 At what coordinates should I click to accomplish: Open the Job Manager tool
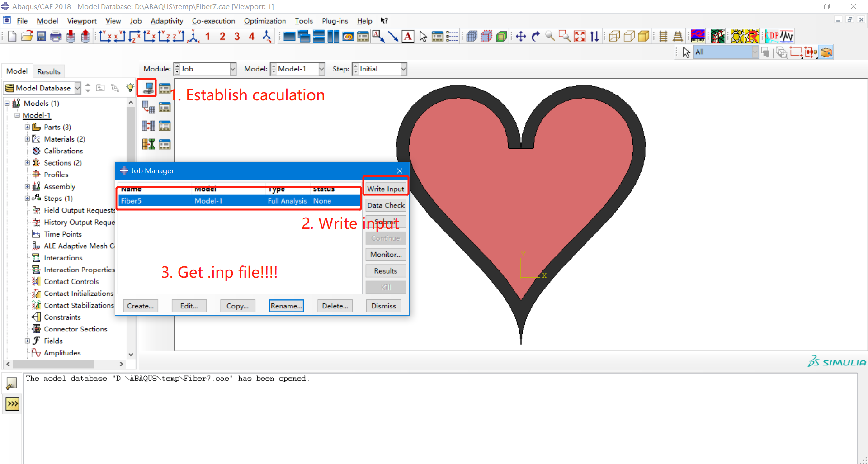[165, 88]
